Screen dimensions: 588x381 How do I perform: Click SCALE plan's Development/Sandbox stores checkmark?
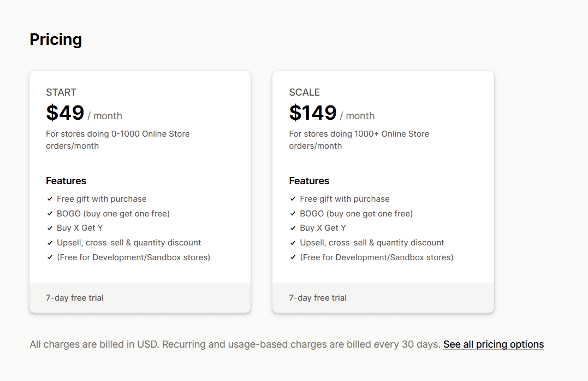(293, 257)
